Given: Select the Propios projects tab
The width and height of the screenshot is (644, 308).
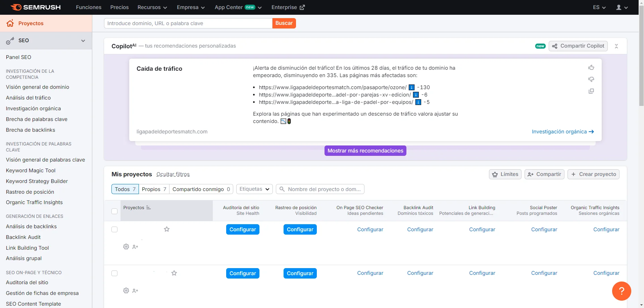Looking at the screenshot, I should [x=154, y=189].
